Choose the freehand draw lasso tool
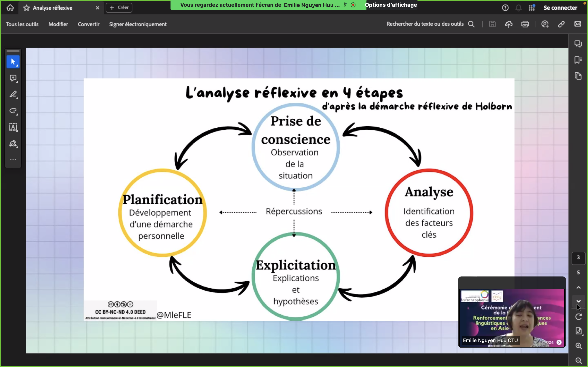 [13, 111]
